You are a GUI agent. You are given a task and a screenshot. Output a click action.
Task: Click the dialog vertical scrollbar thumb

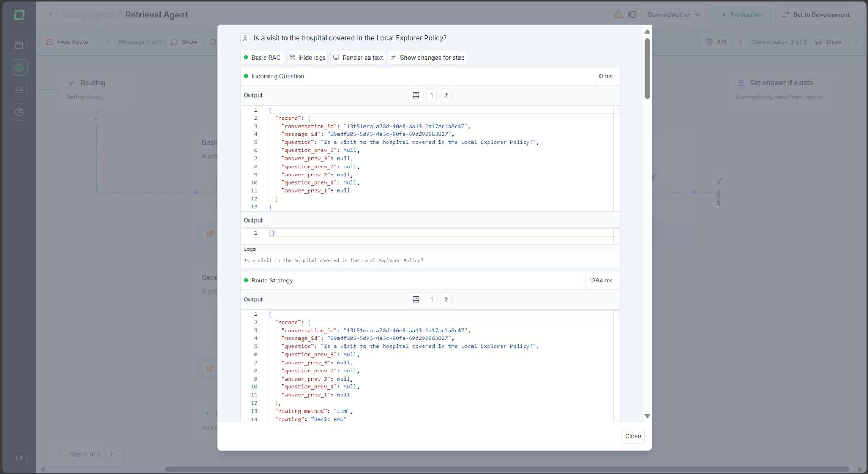click(647, 68)
